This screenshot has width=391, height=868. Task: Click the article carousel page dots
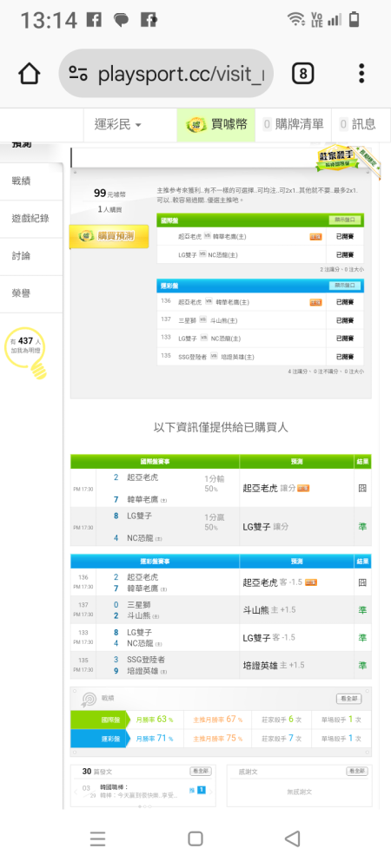[144, 806]
